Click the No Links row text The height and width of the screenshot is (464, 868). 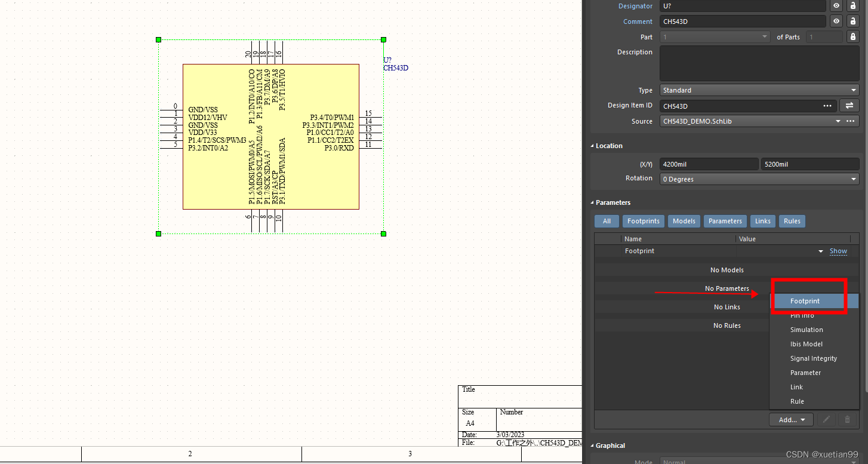tap(727, 307)
